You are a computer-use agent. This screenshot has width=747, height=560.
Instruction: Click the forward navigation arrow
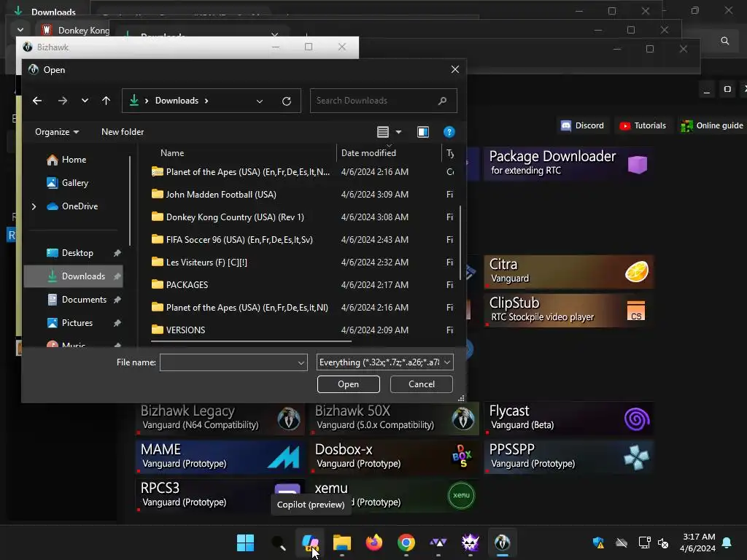coord(63,101)
